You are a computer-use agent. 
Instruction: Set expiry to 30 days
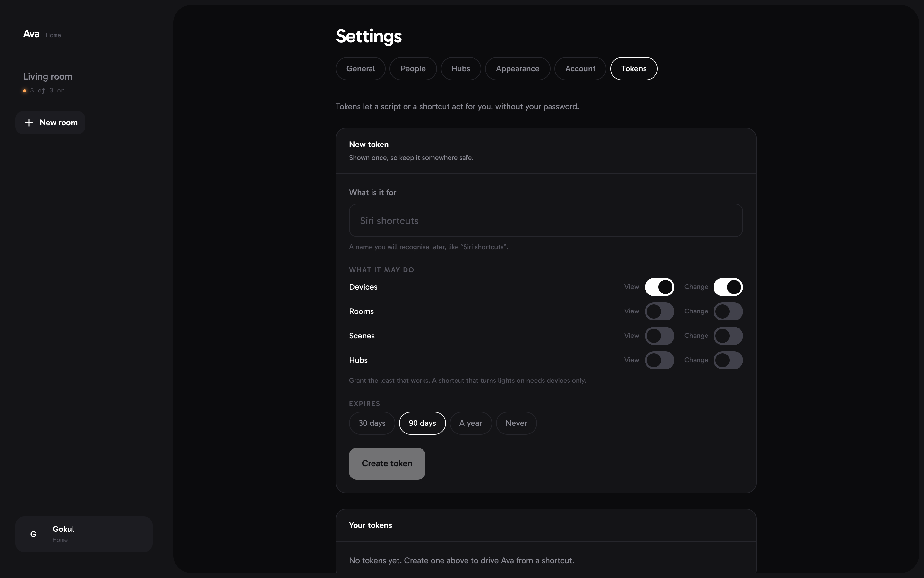coord(372,423)
